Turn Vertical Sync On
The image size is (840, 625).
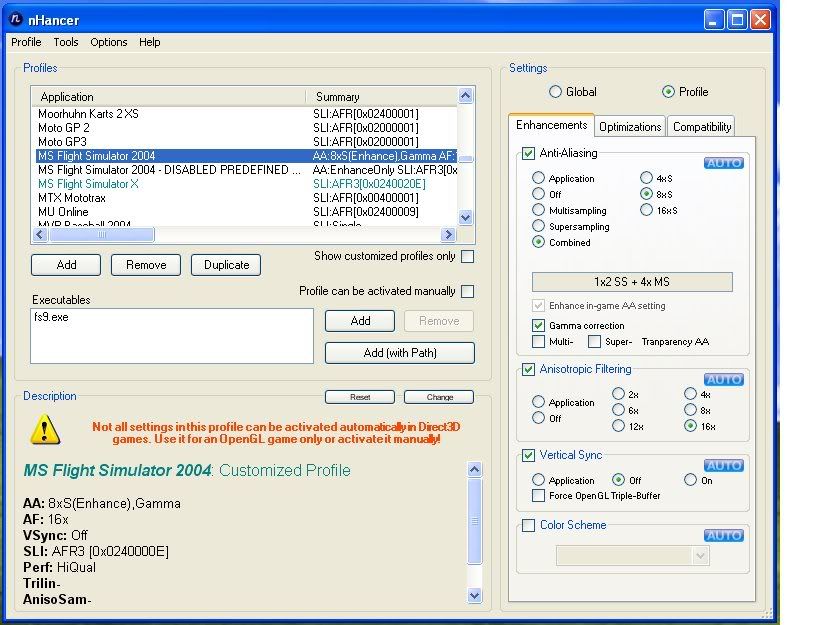[x=691, y=480]
